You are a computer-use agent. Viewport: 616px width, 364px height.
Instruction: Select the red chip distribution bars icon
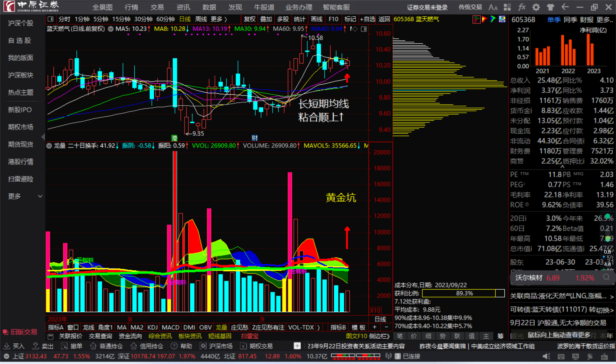476,19
